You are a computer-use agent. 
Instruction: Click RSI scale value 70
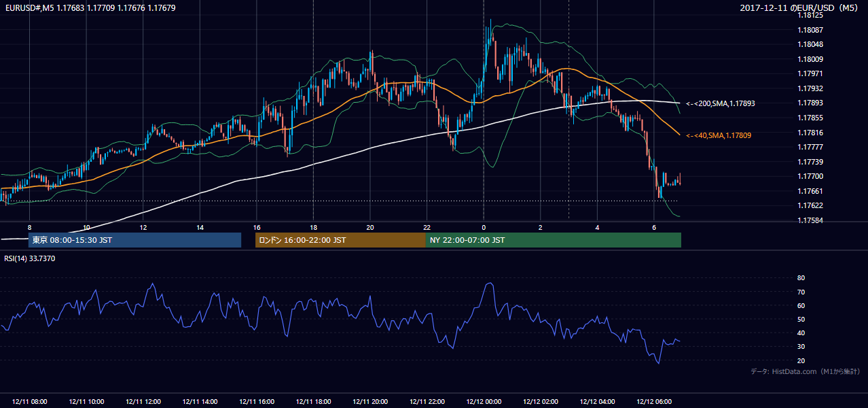tap(801, 292)
